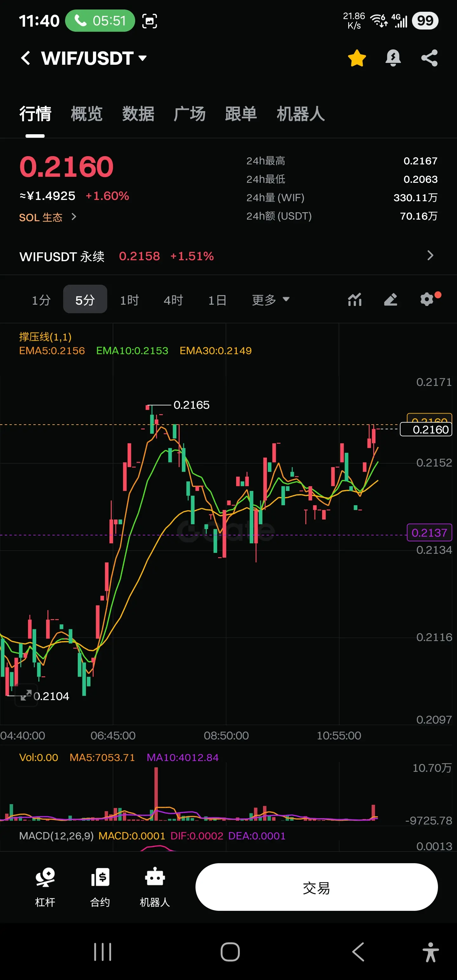Open the ongoing call indicator 05:51
Image resolution: width=457 pixels, height=980 pixels.
(100, 21)
